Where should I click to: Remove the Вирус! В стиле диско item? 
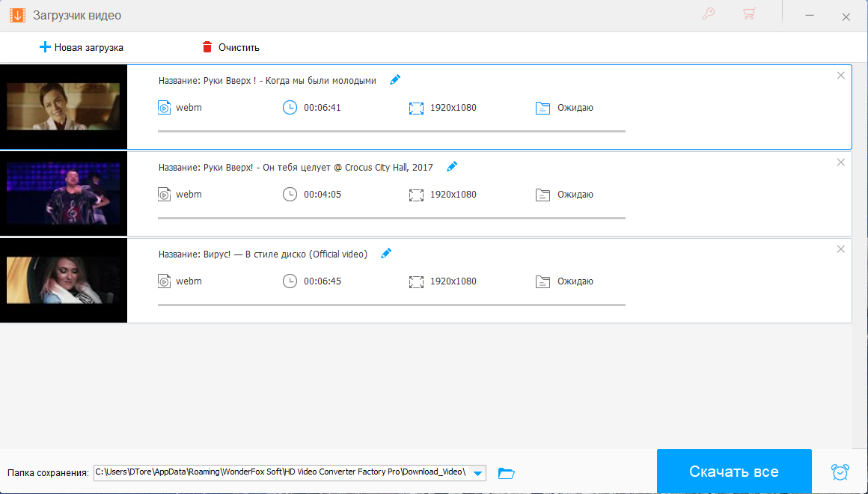[840, 249]
